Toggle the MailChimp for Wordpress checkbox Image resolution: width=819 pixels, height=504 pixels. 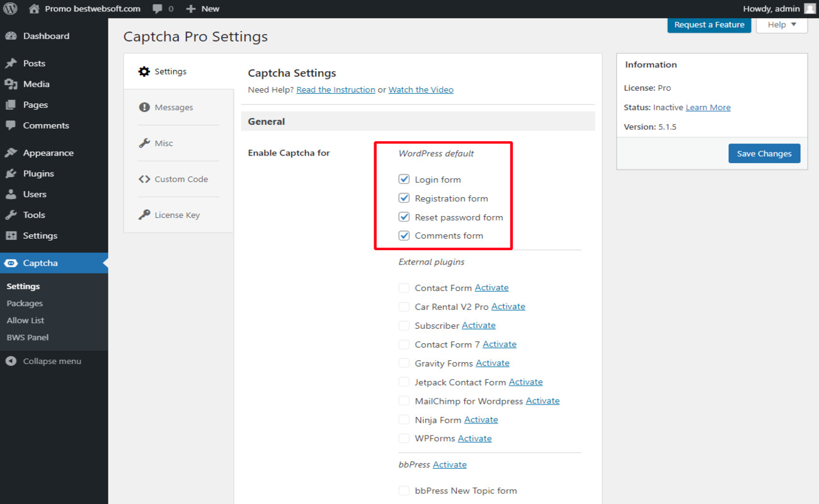click(x=404, y=401)
